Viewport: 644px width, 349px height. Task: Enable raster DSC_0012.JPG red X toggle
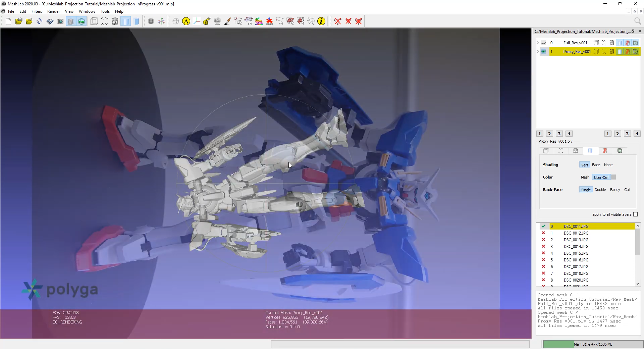tap(543, 233)
